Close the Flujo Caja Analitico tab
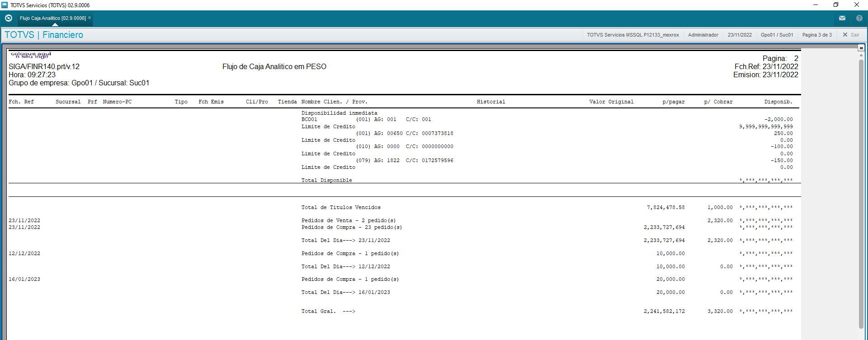 90,18
